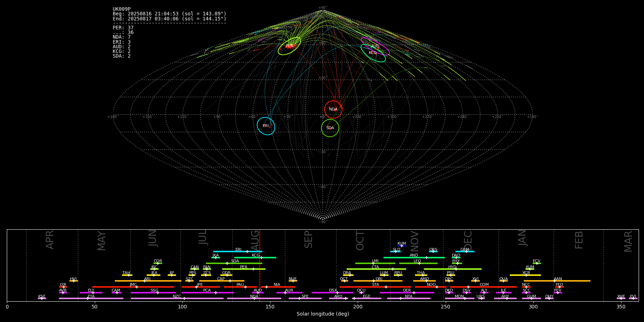Select the AAN shower bar in timeline
The height and width of the screenshot is (322, 644).
click(557, 281)
